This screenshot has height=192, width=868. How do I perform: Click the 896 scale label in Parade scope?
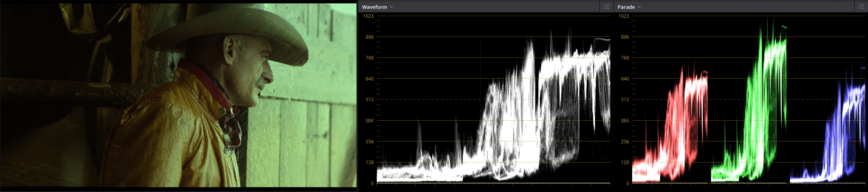[625, 37]
